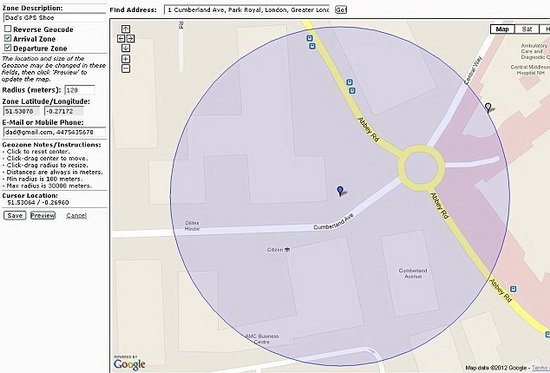
Task: Enable the Reverse Geocode checkbox
Action: (8, 29)
